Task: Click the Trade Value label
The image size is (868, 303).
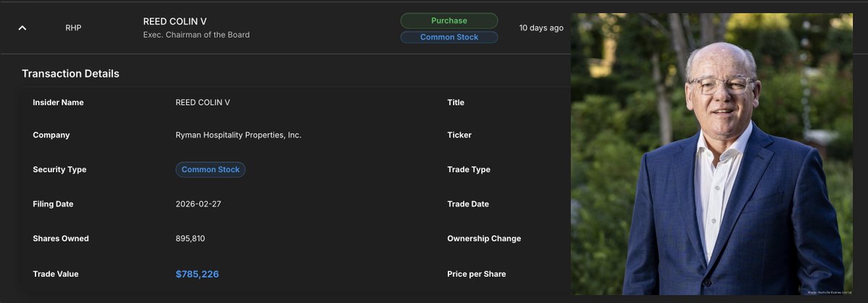Action: tap(56, 274)
